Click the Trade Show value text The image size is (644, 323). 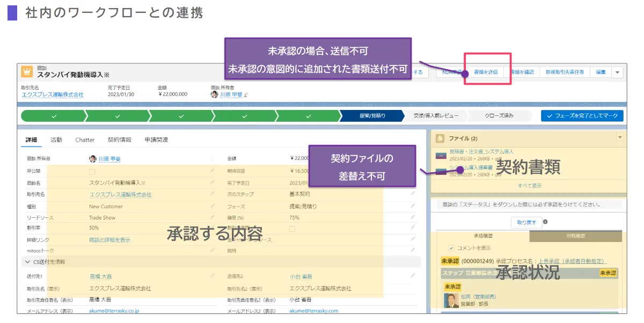[x=102, y=218]
